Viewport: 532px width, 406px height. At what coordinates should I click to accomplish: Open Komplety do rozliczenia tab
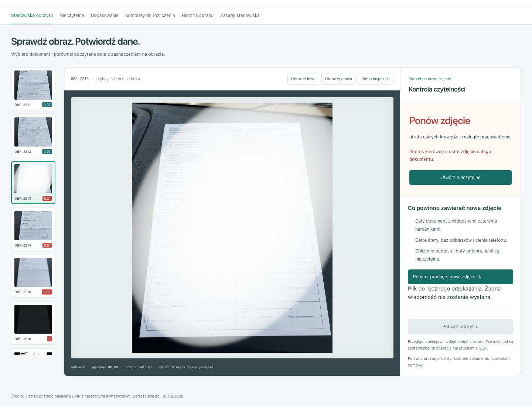[150, 16]
